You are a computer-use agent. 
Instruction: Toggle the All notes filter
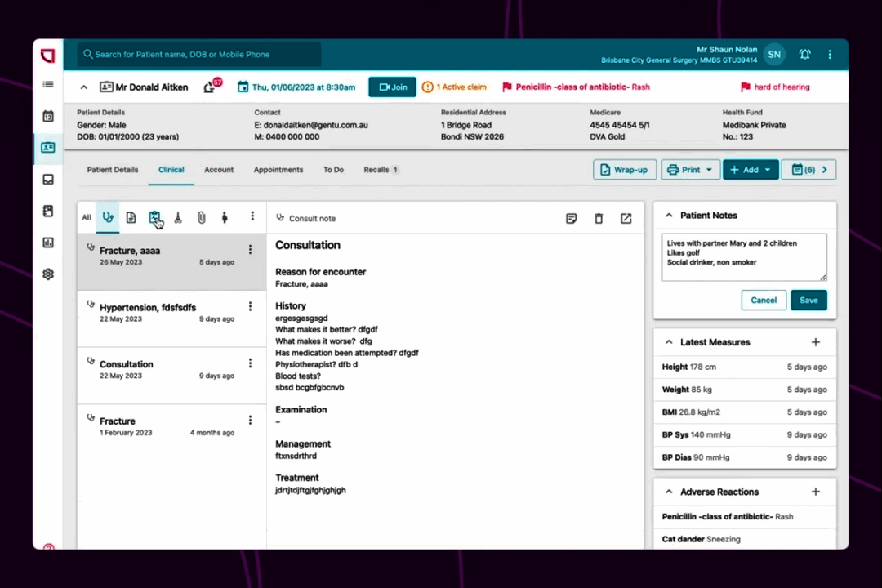pyautogui.click(x=86, y=217)
